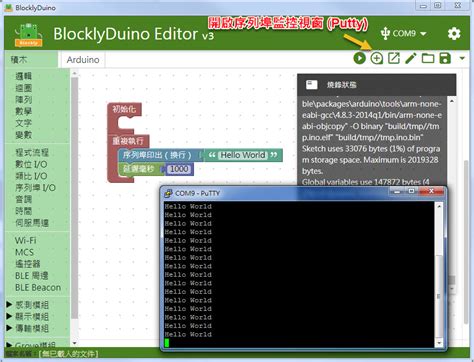Click the 1000 delay value field

[179, 169]
